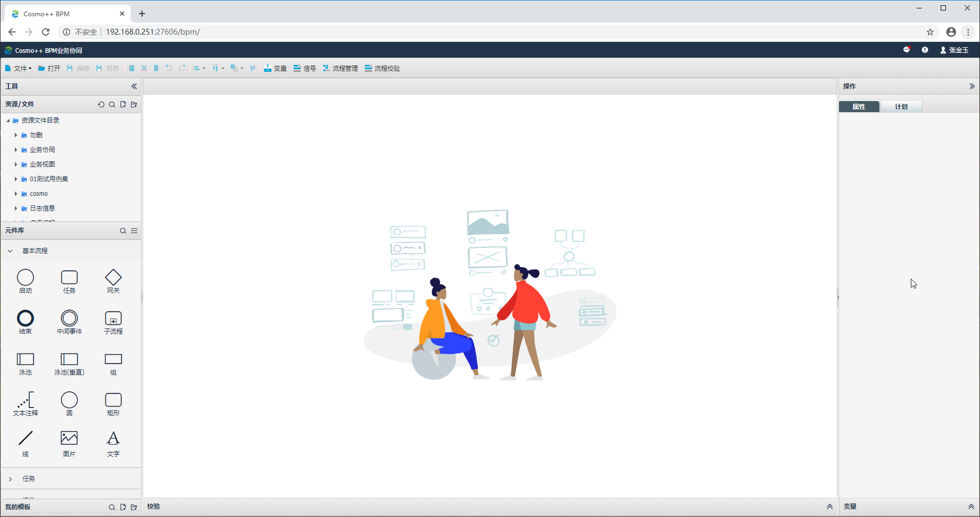Search in the 资源/文件 panel
The width and height of the screenshot is (980, 517).
click(112, 104)
